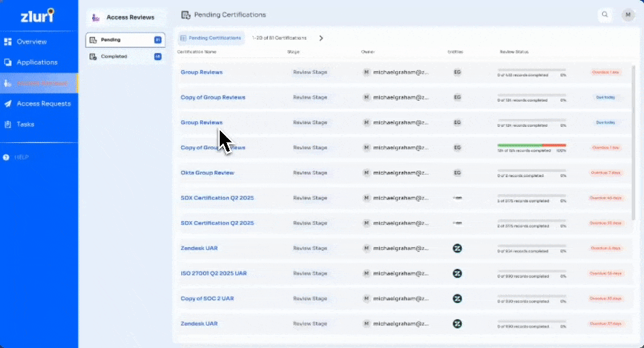644x348 pixels.
Task: Click the Overdue badge in Copy of SOC 2 UAR row
Action: coord(606,299)
